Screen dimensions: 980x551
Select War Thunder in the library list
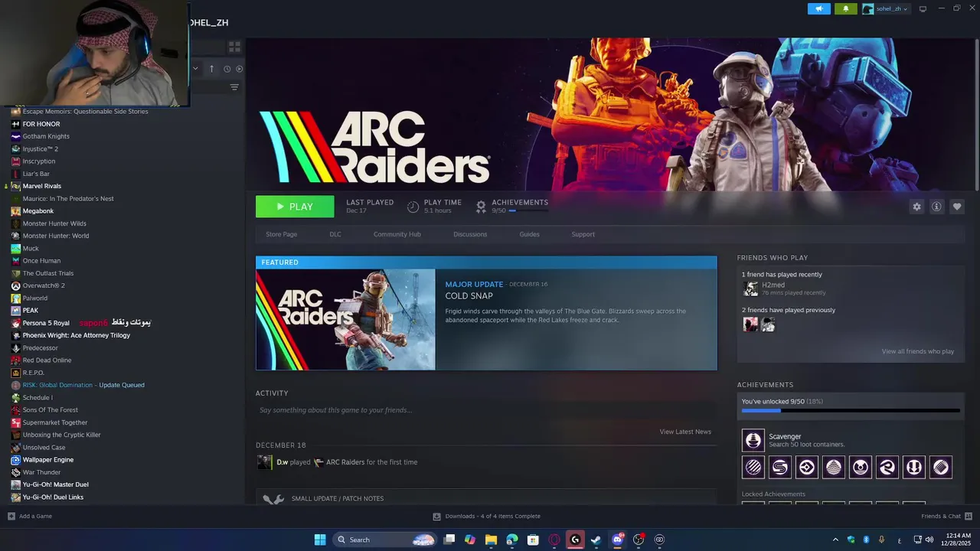click(x=41, y=472)
